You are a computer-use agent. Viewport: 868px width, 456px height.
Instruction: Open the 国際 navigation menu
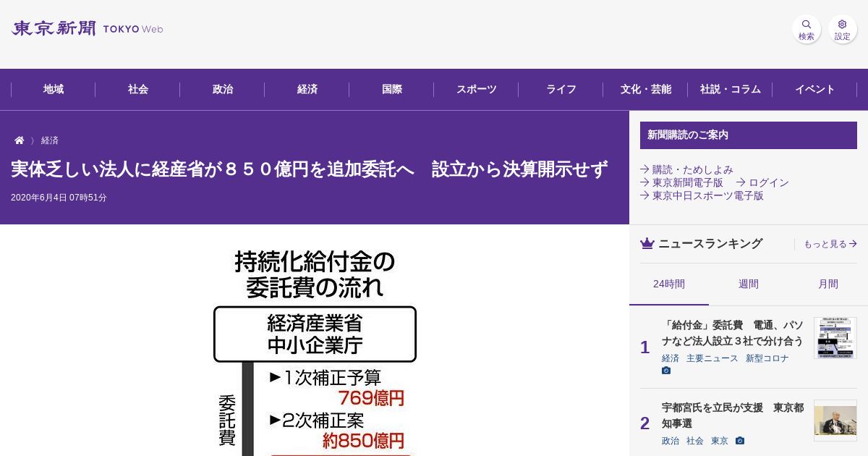(x=392, y=90)
